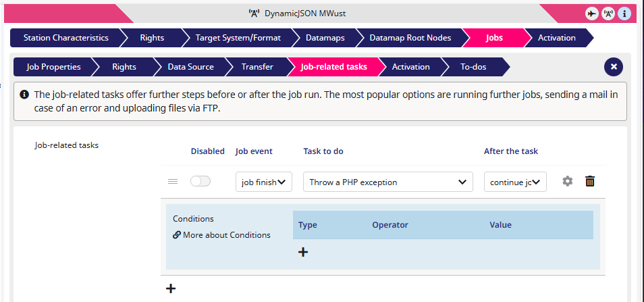Open task settings gear icon

(567, 181)
